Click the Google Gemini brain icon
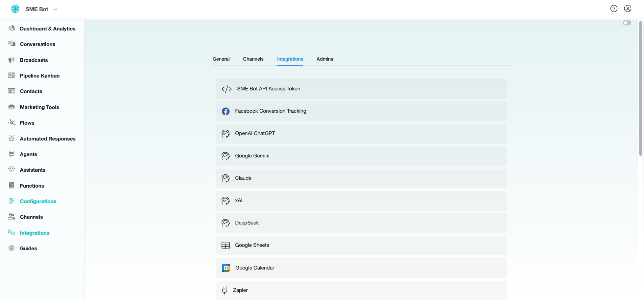The height and width of the screenshot is (300, 644). (225, 156)
